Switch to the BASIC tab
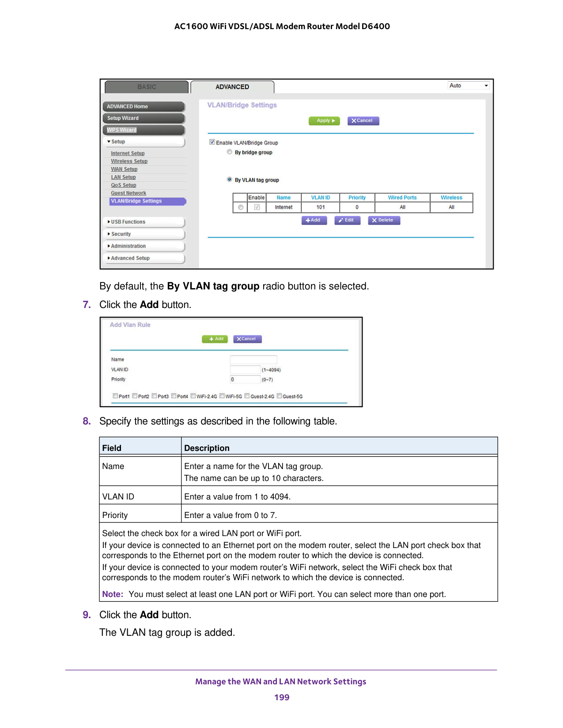563x728 pixels. coord(147,87)
